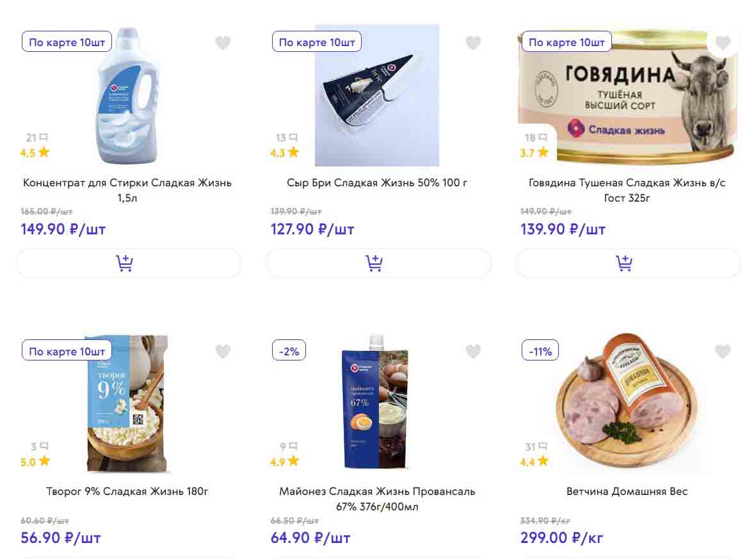Screen dimensions: 756x559
Task: Favorite the canned beef with heart
Action: coord(723,43)
